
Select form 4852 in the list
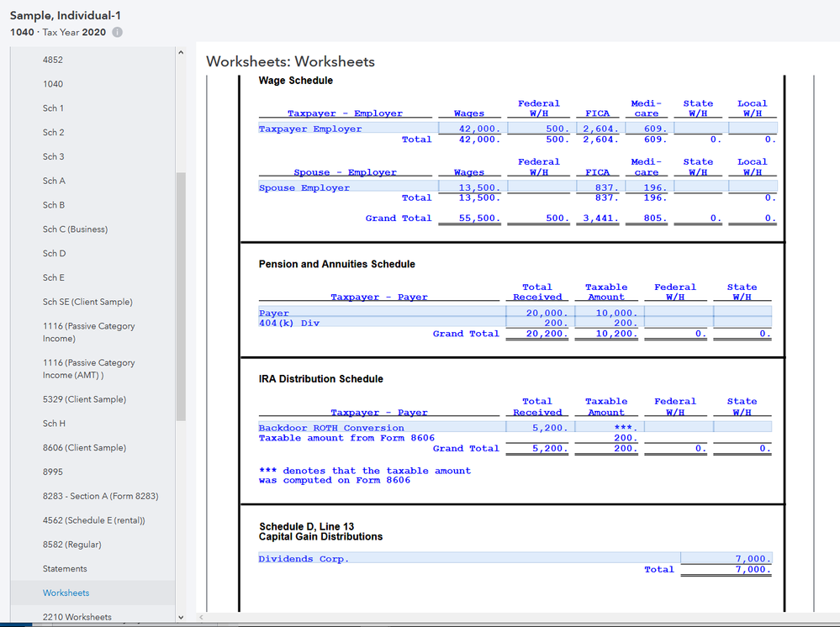coord(53,60)
